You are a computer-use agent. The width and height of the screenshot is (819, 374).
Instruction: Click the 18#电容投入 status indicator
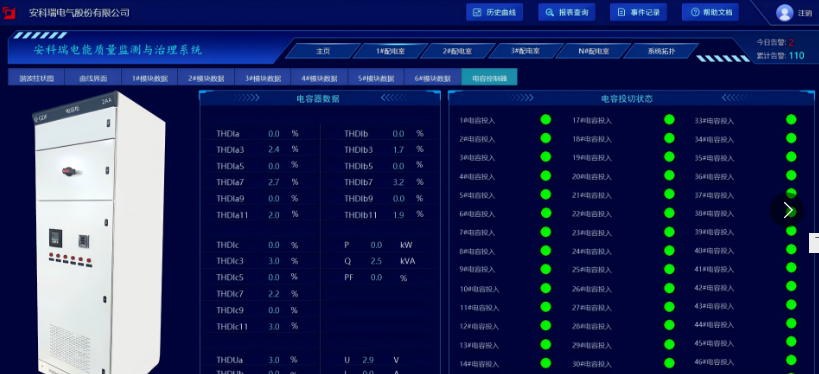(x=669, y=138)
